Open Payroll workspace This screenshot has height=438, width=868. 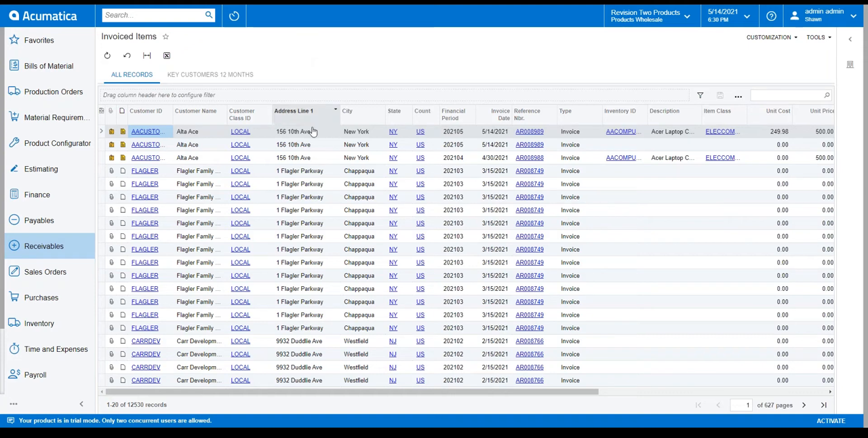pyautogui.click(x=35, y=375)
